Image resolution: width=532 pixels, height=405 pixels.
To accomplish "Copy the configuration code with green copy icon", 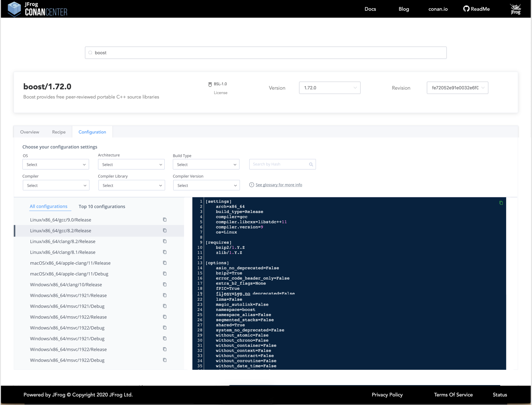I will 501,203.
